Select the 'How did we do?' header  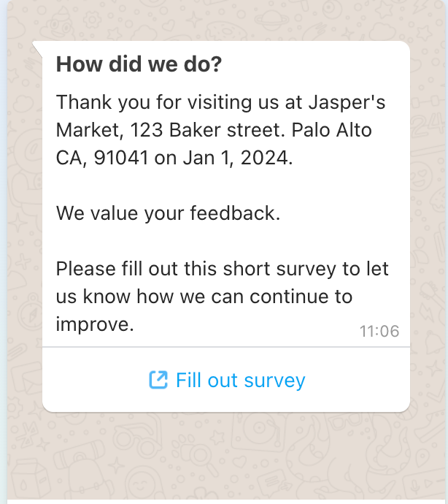139,64
